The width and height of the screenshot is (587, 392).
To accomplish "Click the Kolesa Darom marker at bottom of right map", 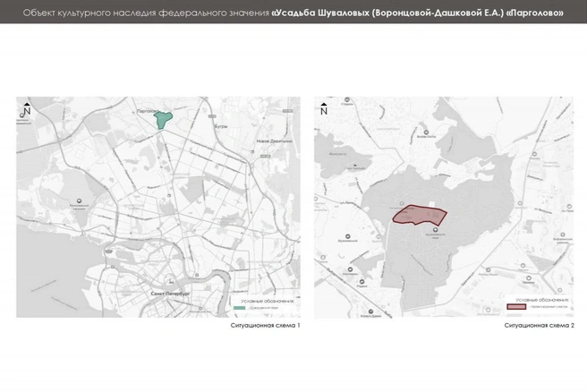I will tap(370, 311).
